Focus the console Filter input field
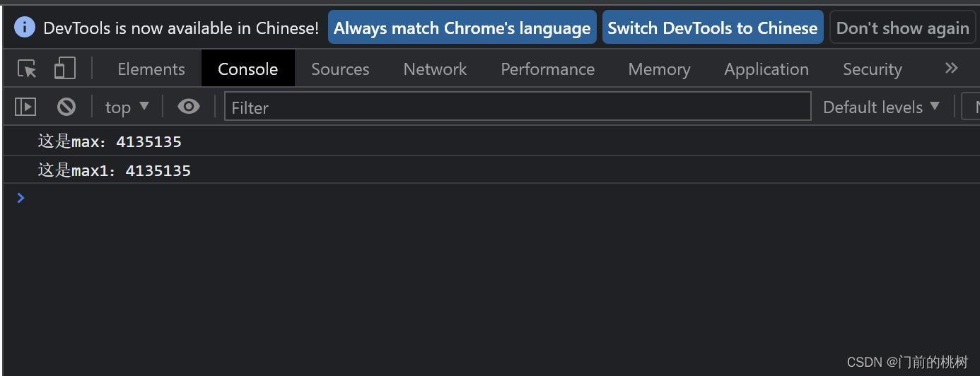This screenshot has height=376, width=980. click(x=518, y=107)
